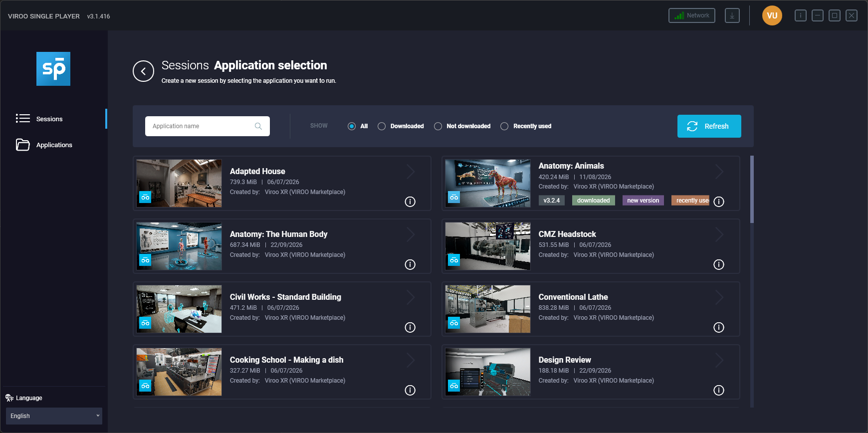Click the v3.2.4 version tag
This screenshot has width=868, height=433.
tap(552, 201)
